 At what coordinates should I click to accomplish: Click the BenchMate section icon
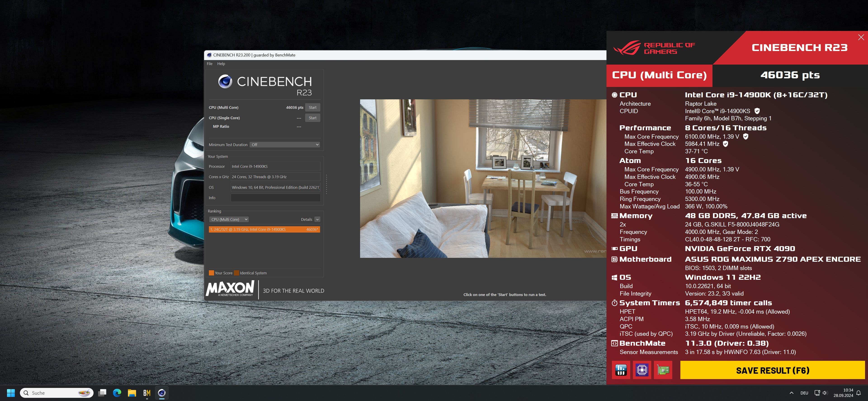click(x=615, y=343)
